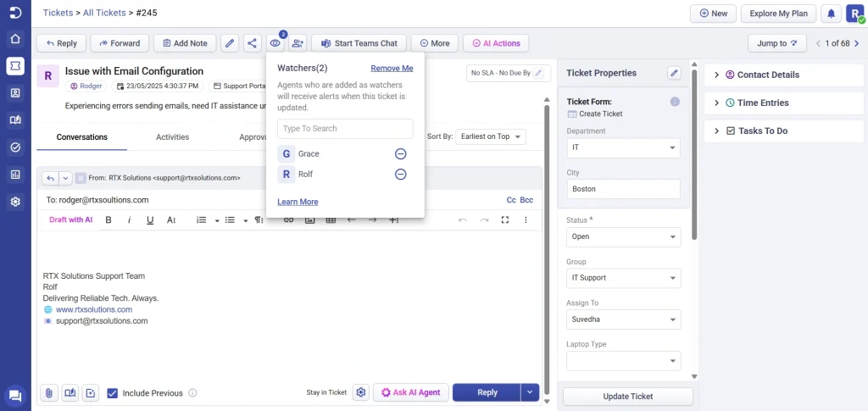Open Stay in Ticket settings gear

[x=361, y=392]
